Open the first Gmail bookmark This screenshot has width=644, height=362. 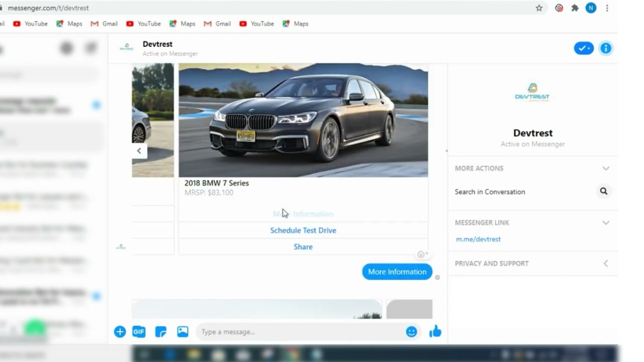104,24
